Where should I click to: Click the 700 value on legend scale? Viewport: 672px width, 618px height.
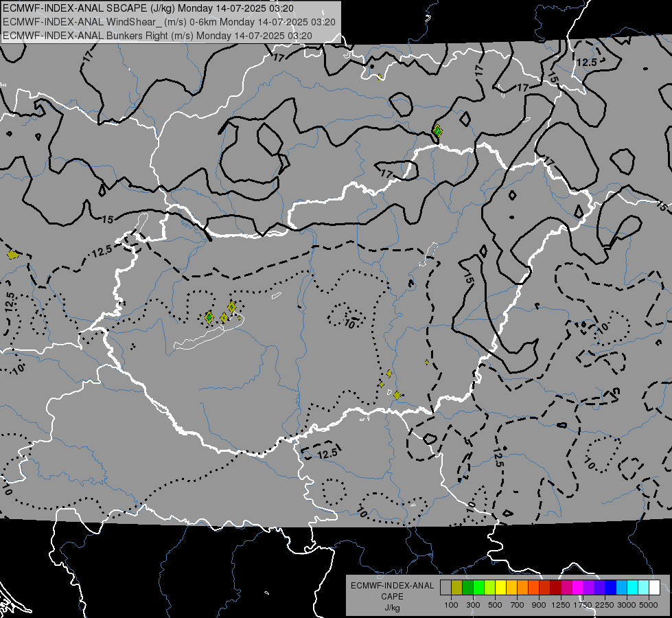pos(518,605)
